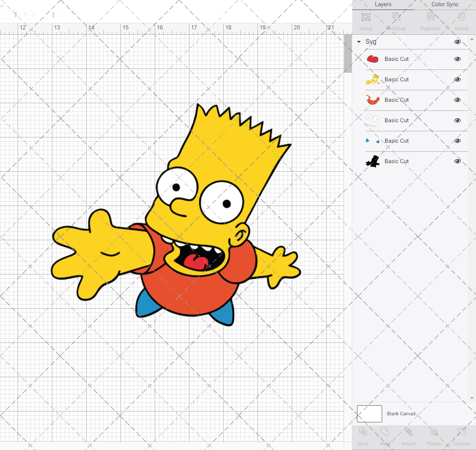This screenshot has height=450, width=476.
Task: Select the black outline layer thumbnail
Action: click(x=373, y=161)
